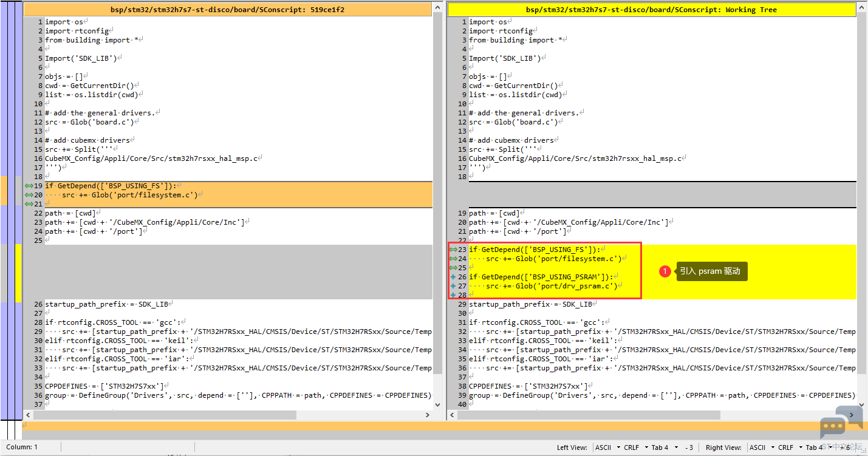The width and height of the screenshot is (868, 456).
Task: Click the left pane title SConscript: 519ce1f2
Action: coord(228,10)
